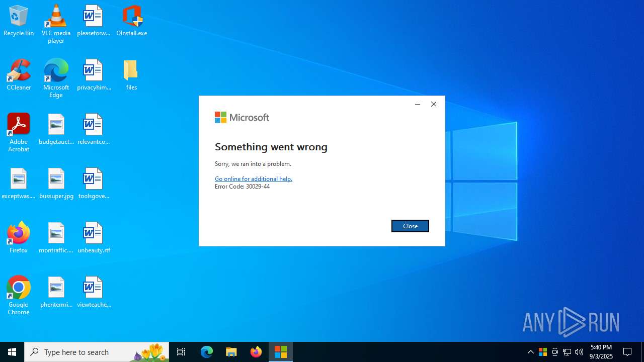Launch VLC media player shortcut
This screenshot has height=362, width=644.
point(56,24)
